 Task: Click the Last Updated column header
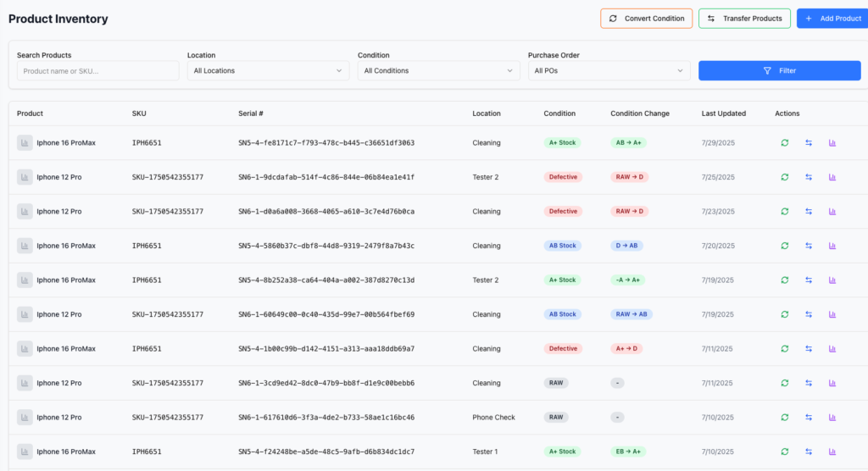tap(724, 114)
